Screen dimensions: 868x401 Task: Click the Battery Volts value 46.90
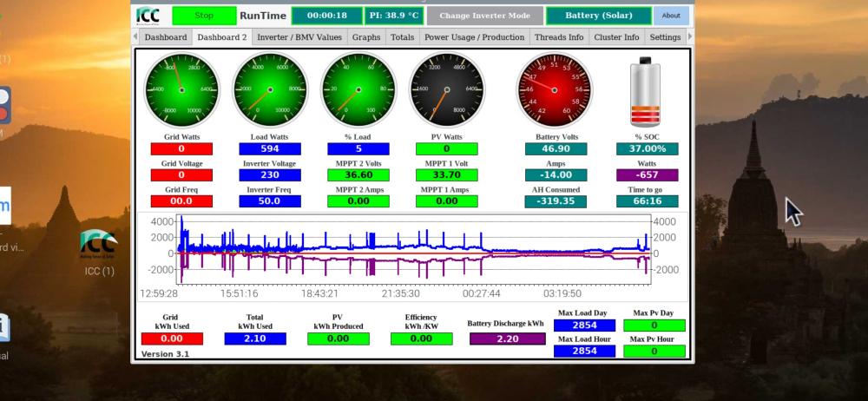click(x=556, y=149)
